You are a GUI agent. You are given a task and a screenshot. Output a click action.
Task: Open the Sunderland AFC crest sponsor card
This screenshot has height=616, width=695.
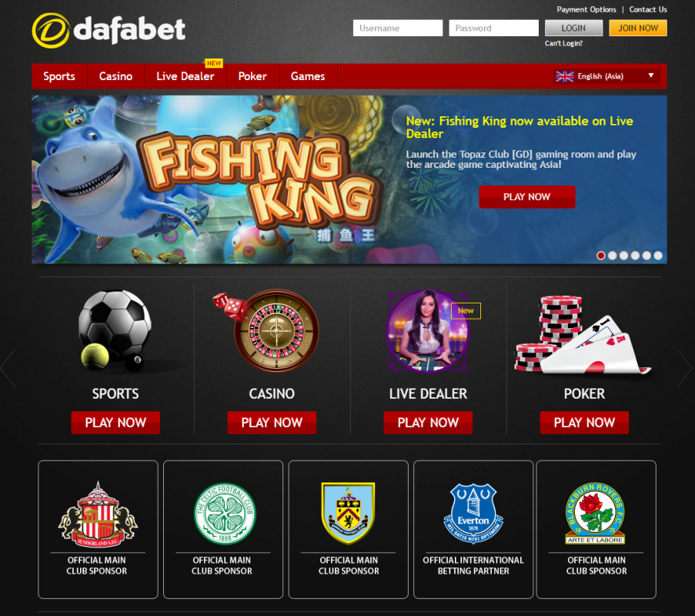pyautogui.click(x=98, y=530)
